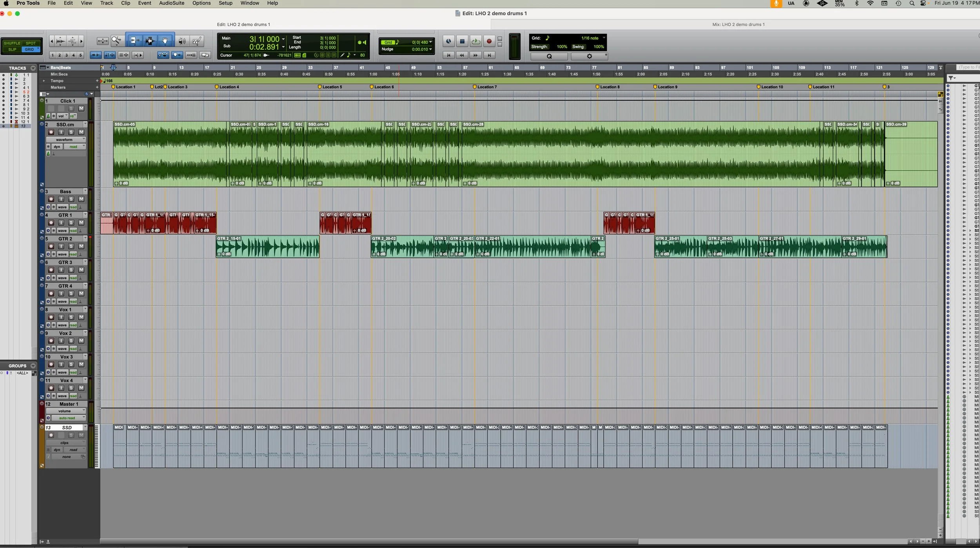Open SSD.cm automation mode read dropdown
The image size is (980, 548).
(x=74, y=147)
